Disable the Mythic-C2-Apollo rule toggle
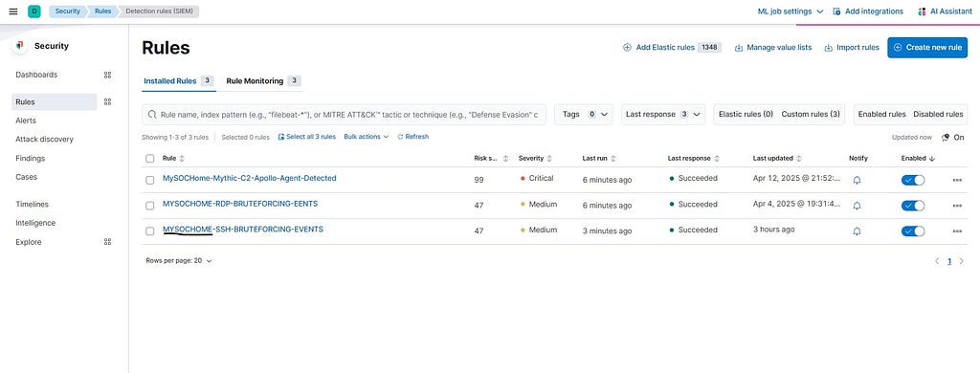This screenshot has width=980, height=373. [x=913, y=180]
